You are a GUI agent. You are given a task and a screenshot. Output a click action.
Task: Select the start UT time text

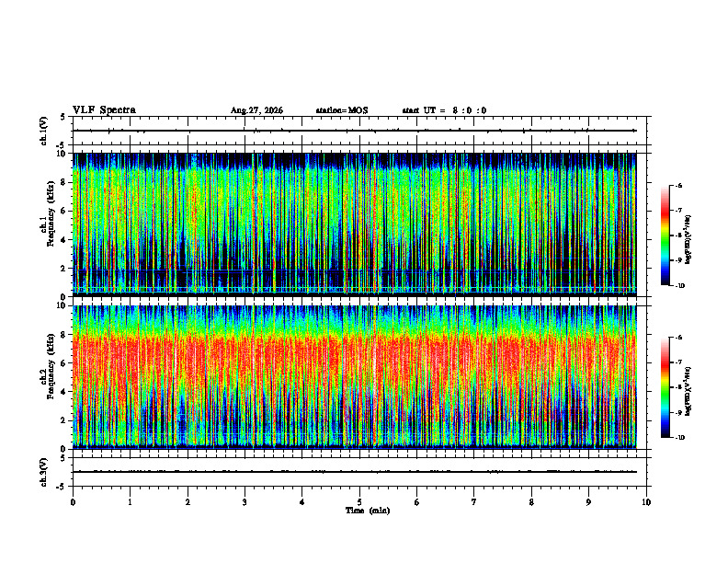tap(444, 110)
